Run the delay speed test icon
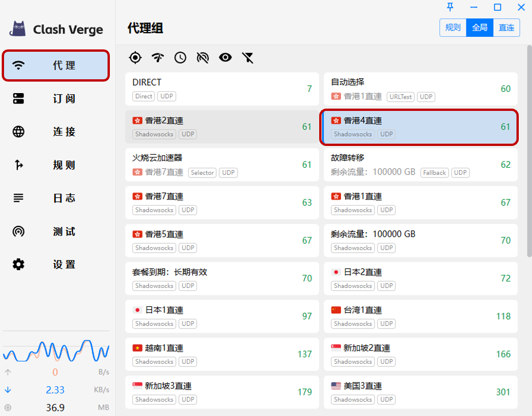This screenshot has width=532, height=416. [158, 57]
